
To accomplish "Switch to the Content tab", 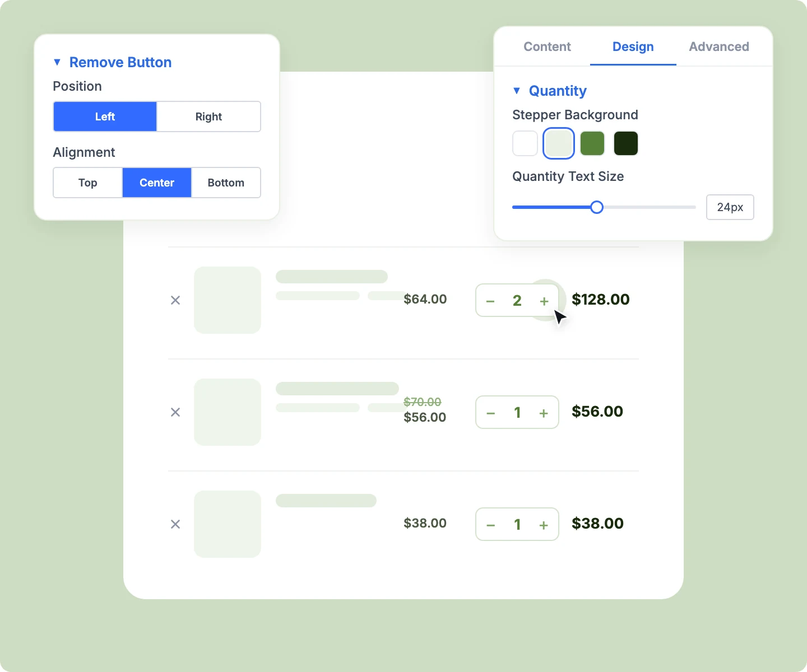I will tap(547, 46).
